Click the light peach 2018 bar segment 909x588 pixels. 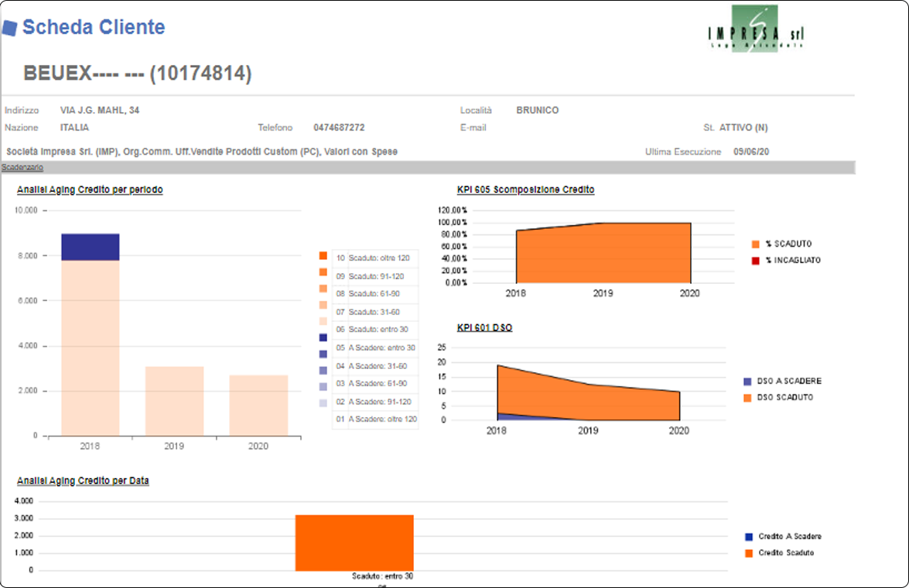(x=91, y=348)
